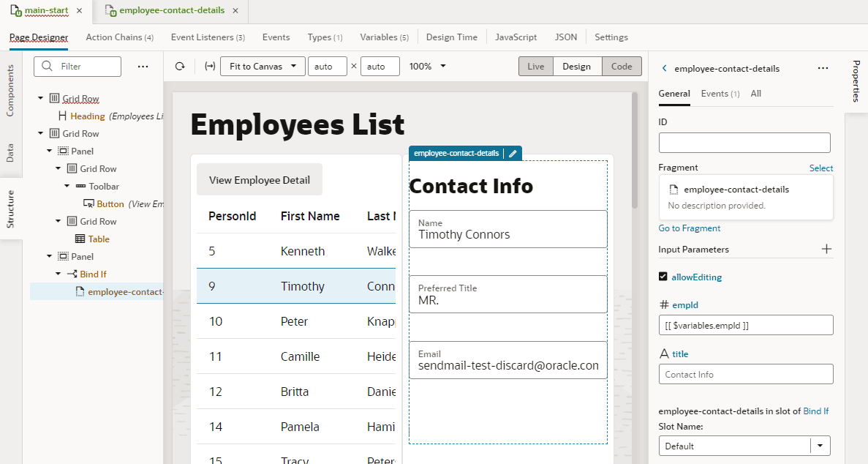
Task: Click the View Employee Detail button
Action: [x=260, y=179]
